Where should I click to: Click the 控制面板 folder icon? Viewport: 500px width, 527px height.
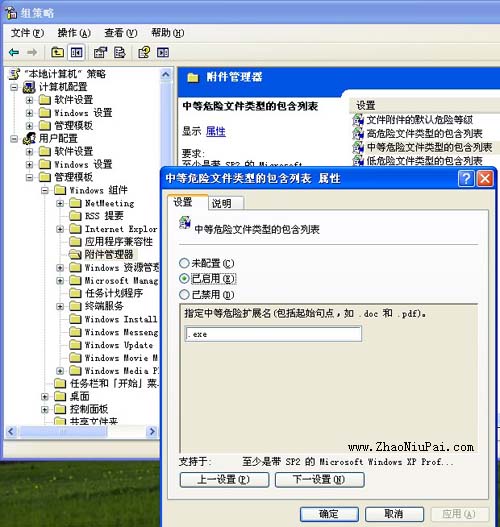(x=60, y=409)
